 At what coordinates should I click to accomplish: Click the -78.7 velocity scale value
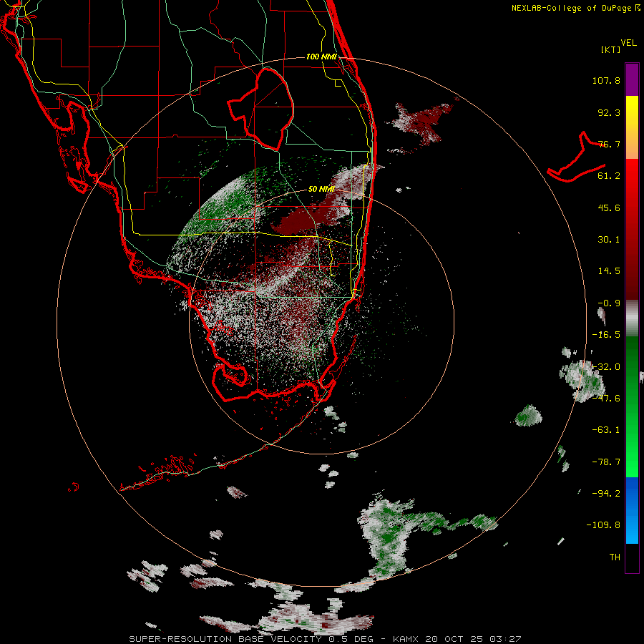tap(606, 462)
